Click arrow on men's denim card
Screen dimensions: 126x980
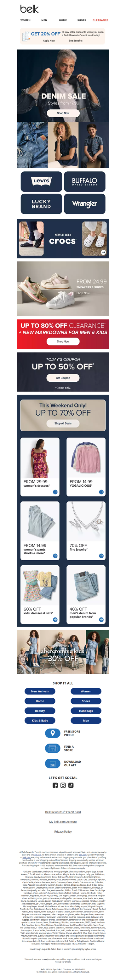point(101,619)
